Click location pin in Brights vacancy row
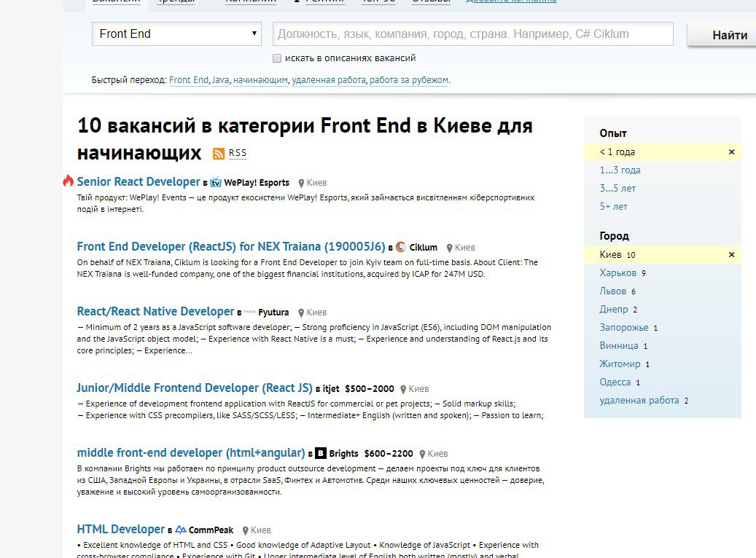This screenshot has height=558, width=756. coord(422,455)
